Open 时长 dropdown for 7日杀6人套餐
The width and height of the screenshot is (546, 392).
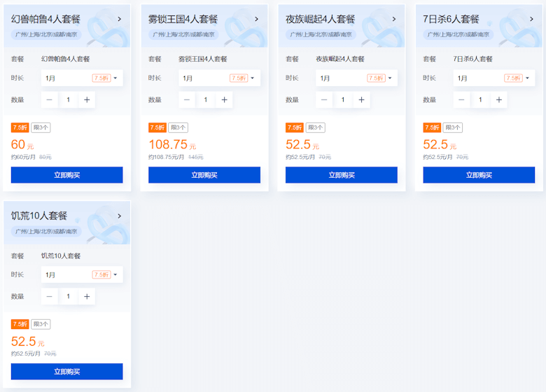point(494,78)
